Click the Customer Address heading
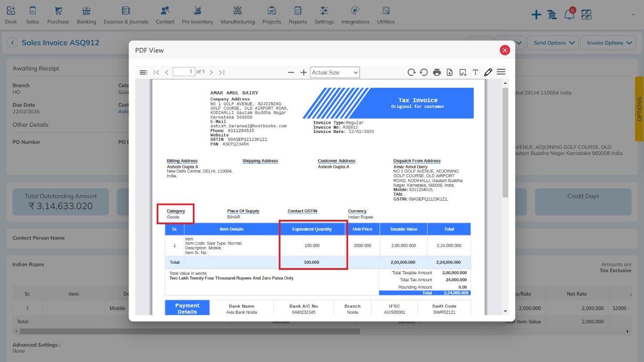 (x=337, y=161)
